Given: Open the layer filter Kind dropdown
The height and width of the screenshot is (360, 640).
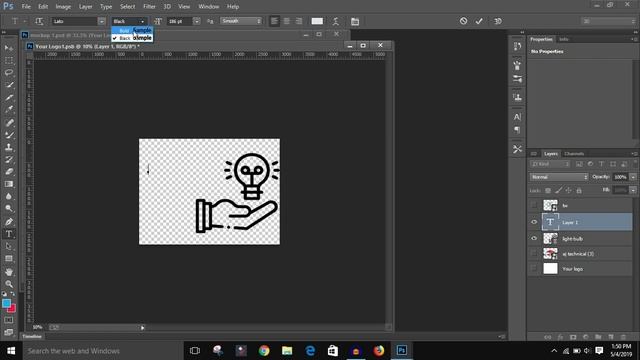Looking at the screenshot, I should tap(550, 164).
